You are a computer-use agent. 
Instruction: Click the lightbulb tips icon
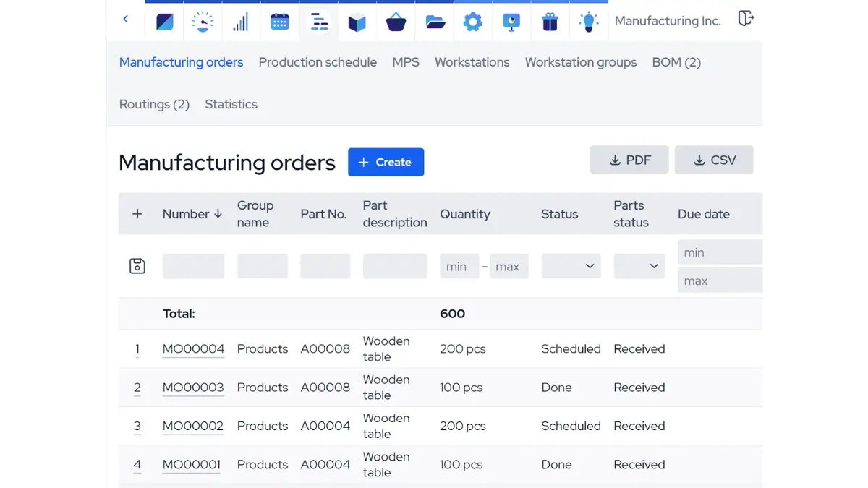589,21
